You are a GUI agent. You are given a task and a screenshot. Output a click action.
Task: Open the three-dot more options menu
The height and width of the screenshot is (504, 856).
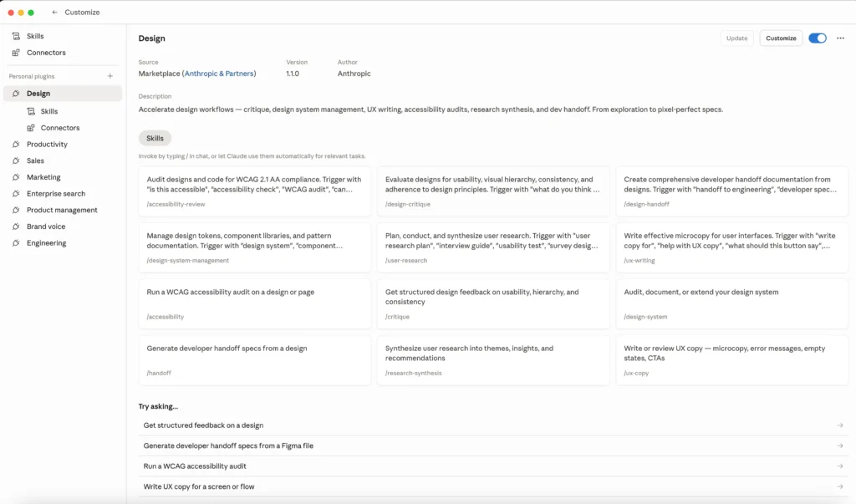[x=840, y=38]
